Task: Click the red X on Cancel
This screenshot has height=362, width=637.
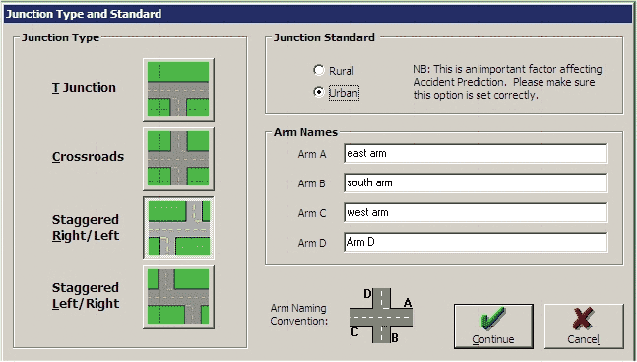Action: click(x=583, y=318)
